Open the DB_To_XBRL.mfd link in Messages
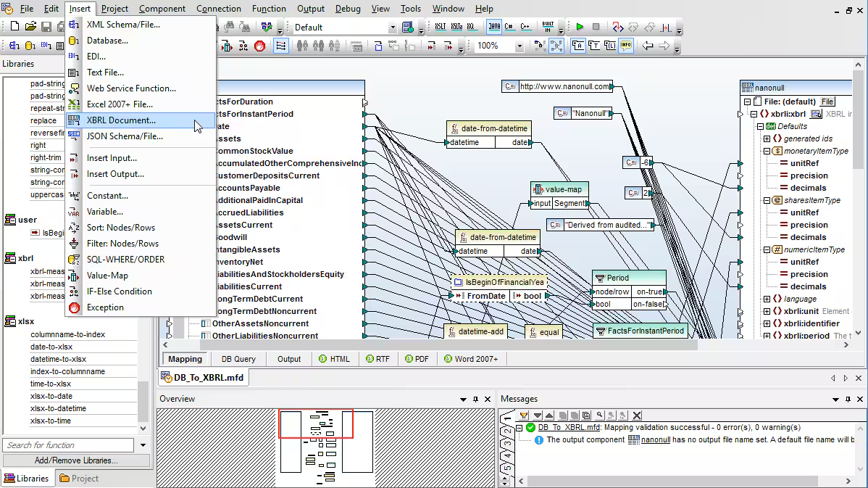Image resolution: width=868 pixels, height=488 pixels. pyautogui.click(x=569, y=427)
